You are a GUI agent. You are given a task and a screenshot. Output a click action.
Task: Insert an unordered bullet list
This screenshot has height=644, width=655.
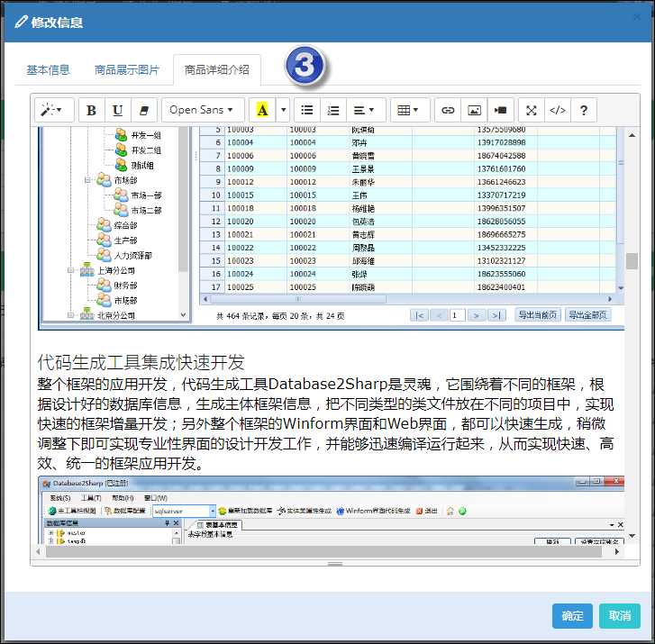click(x=307, y=110)
